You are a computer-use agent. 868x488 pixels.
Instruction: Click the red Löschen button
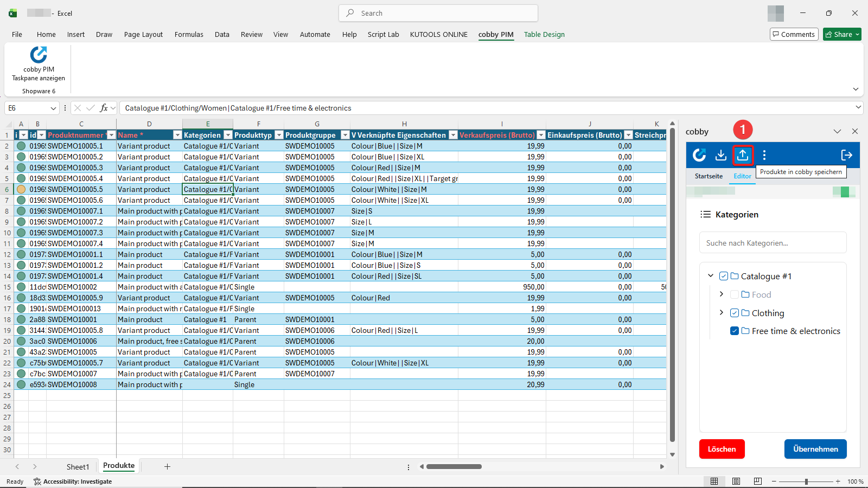coord(722,449)
